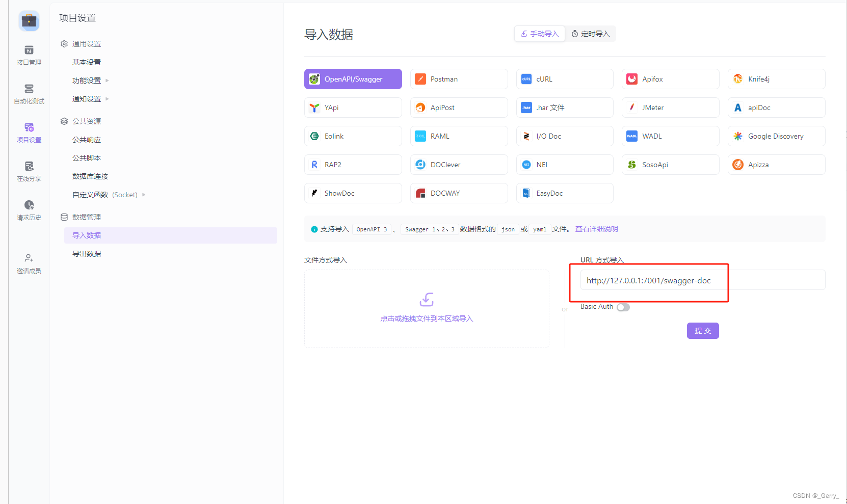Click file drop area to upload
The height and width of the screenshot is (504, 847).
pos(427,309)
